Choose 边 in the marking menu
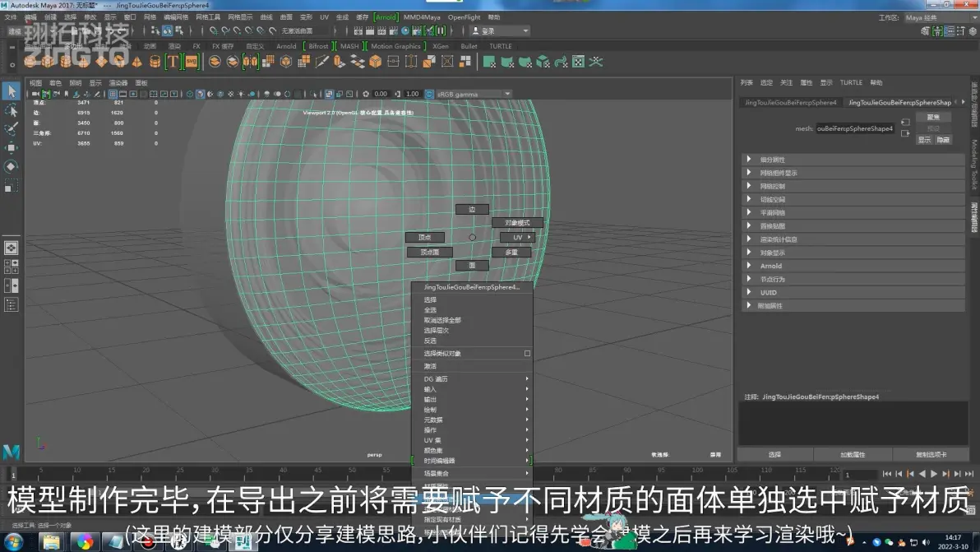This screenshot has height=552, width=980. pyautogui.click(x=472, y=210)
